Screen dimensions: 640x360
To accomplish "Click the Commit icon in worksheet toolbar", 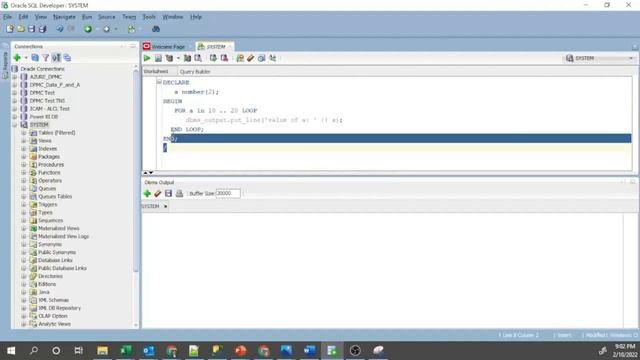I will tap(213, 58).
